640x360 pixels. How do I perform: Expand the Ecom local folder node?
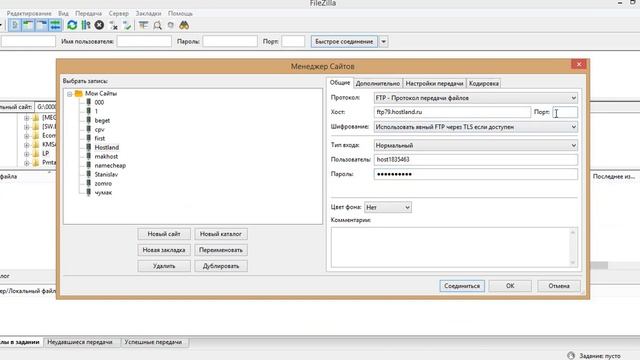pos(27,136)
